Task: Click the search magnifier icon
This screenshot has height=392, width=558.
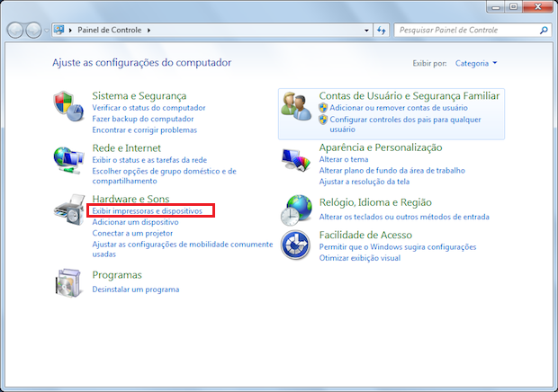Action: coord(544,31)
